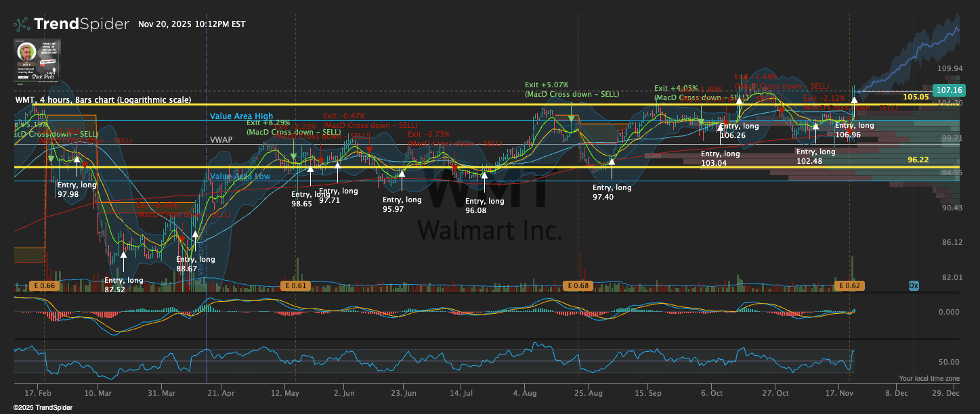This screenshot has width=980, height=414.
Task: Select the Value Area High label
Action: click(x=241, y=116)
